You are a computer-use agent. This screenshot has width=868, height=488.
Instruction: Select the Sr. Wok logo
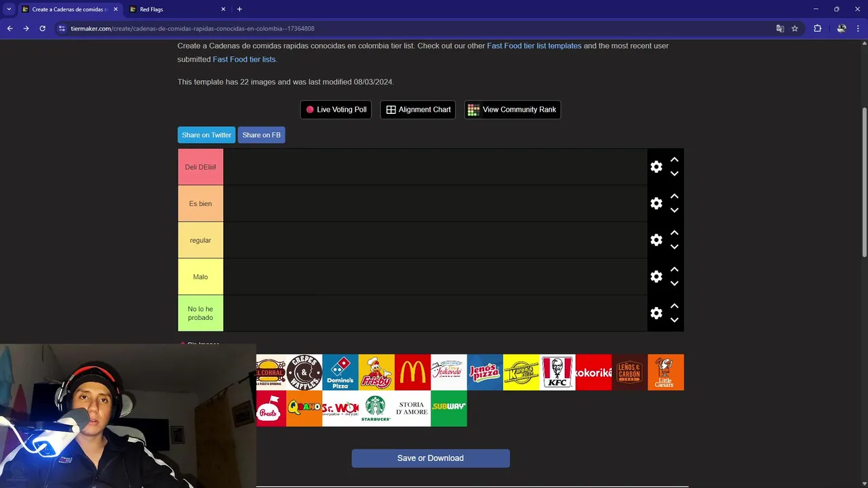[x=340, y=409]
